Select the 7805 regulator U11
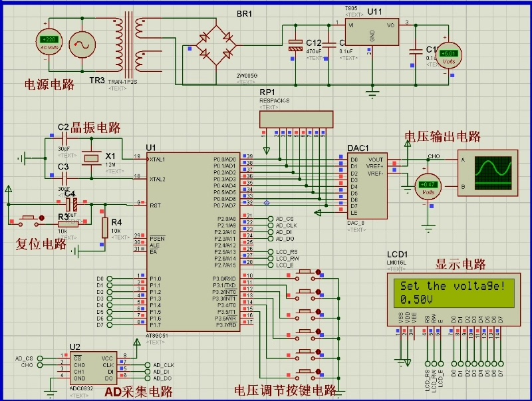Image resolution: width=532 pixels, height=401 pixels. (372, 32)
